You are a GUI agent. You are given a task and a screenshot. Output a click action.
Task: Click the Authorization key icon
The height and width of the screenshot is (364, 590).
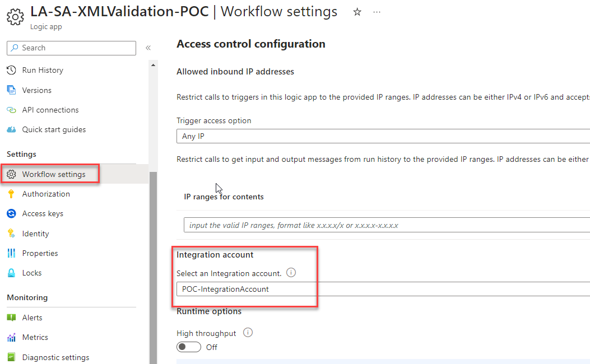[x=11, y=194]
